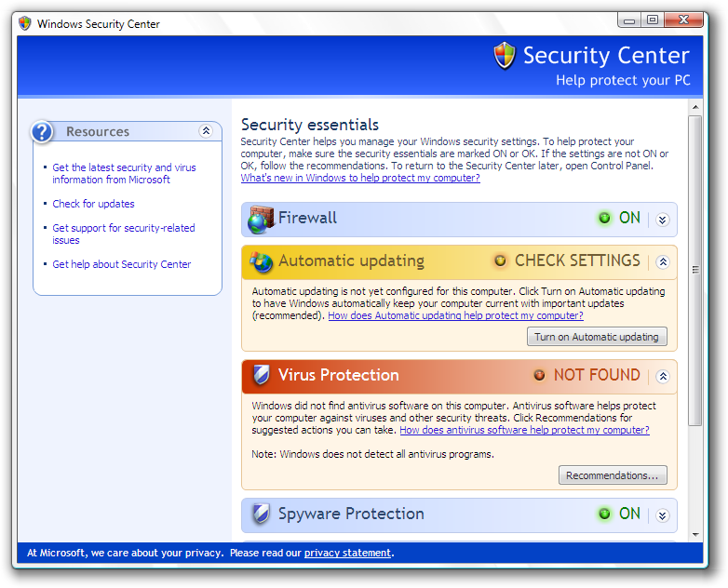The image size is (728, 588).
Task: Click the Spyware Protection shield icon
Action: [261, 514]
